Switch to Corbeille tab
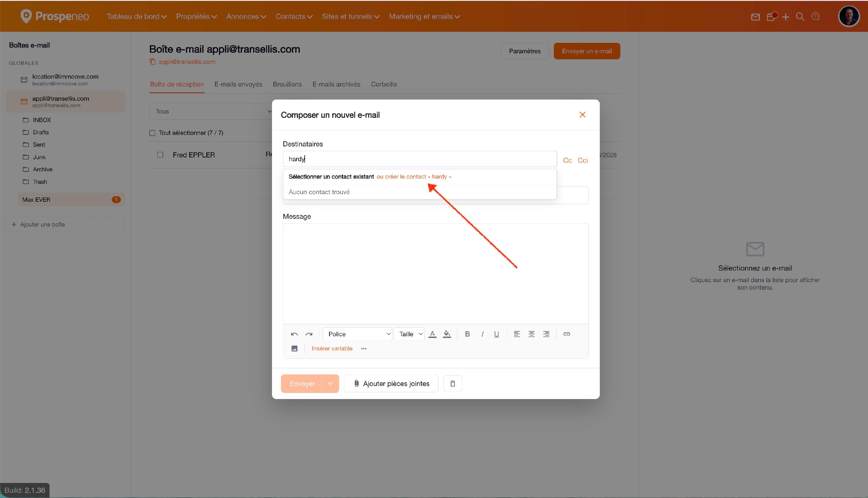Screen dimensions: 868x498 point(384,84)
